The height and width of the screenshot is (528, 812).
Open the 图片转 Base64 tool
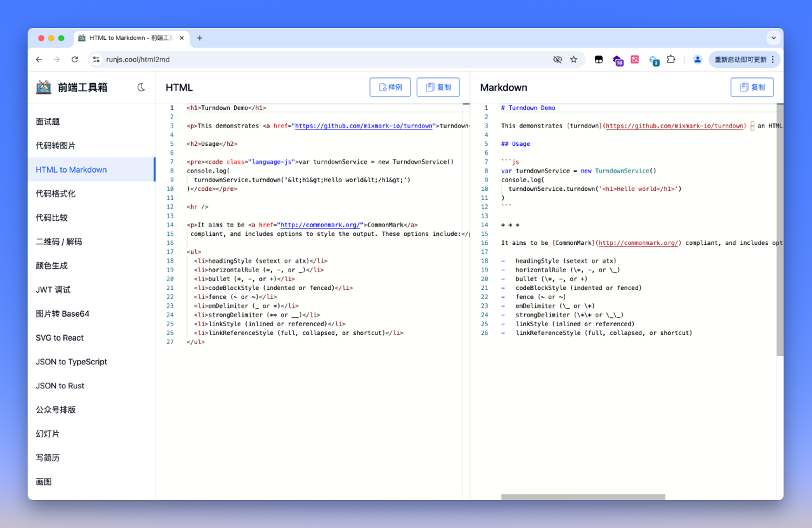(91, 313)
